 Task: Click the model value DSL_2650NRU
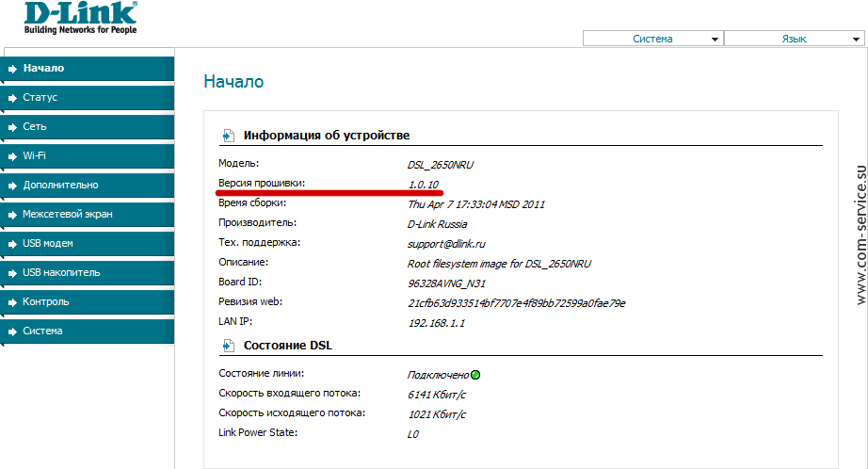tap(441, 165)
